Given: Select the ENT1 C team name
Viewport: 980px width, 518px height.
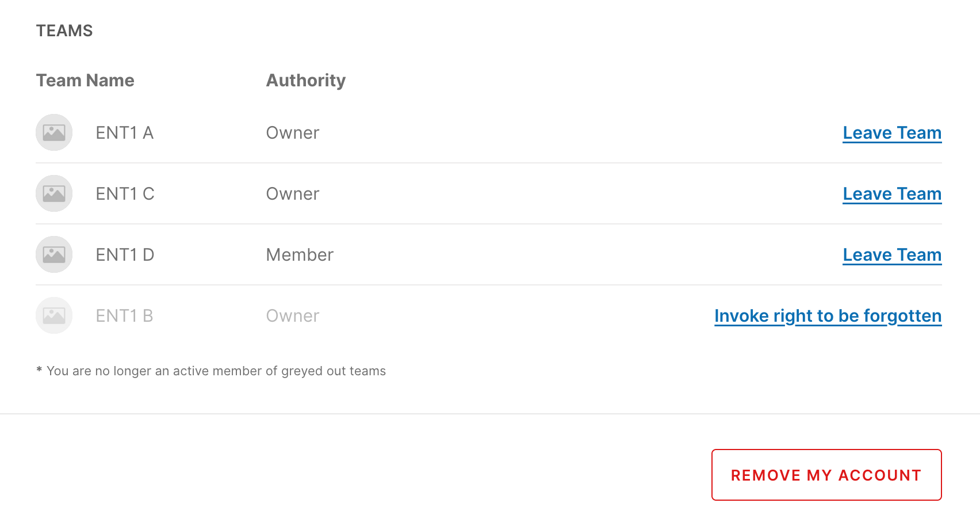Looking at the screenshot, I should pos(125,193).
